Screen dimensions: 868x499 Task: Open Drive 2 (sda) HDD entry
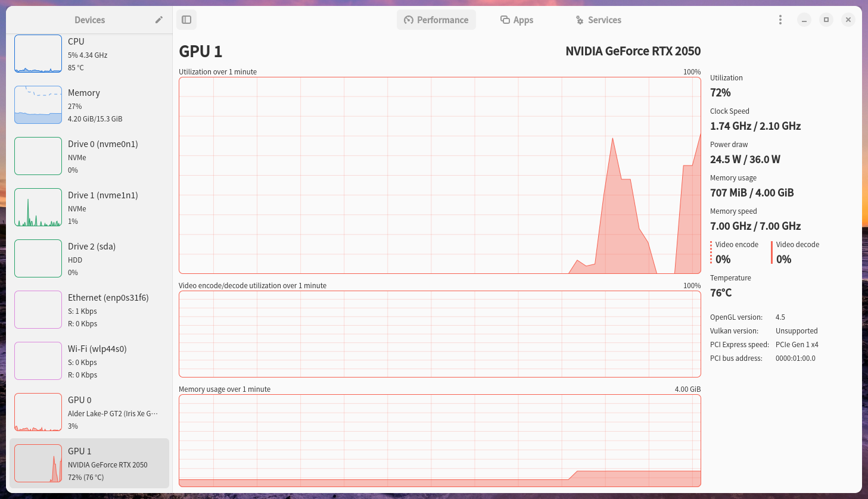pyautogui.click(x=89, y=258)
